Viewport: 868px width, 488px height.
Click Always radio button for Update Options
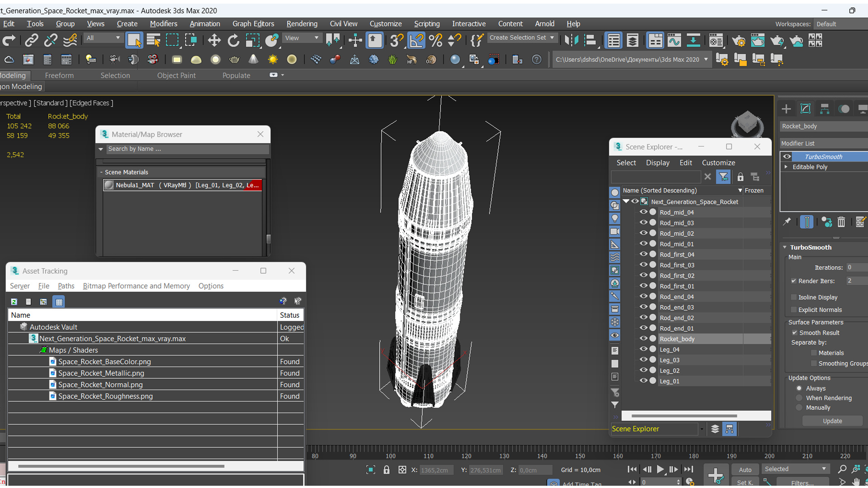tap(799, 389)
